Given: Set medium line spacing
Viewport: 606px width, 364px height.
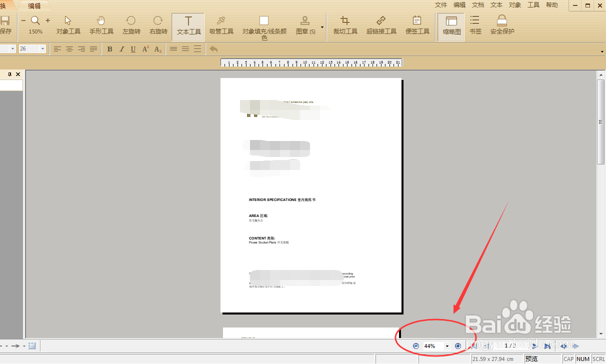Looking at the screenshot, I should pyautogui.click(x=185, y=49).
